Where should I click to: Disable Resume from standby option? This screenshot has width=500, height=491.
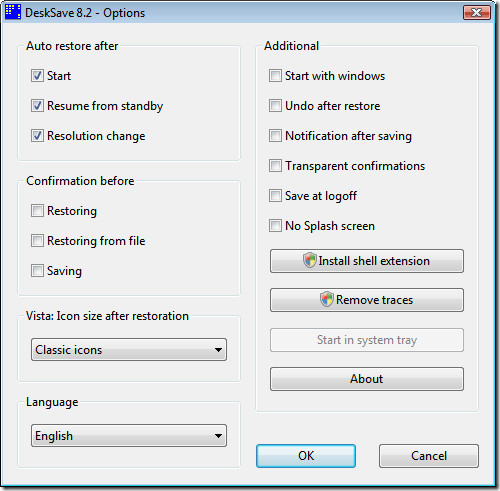pyautogui.click(x=37, y=106)
